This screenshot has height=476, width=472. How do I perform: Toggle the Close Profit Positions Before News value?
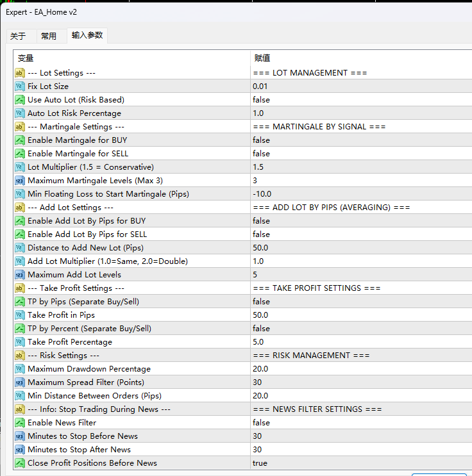[260, 463]
